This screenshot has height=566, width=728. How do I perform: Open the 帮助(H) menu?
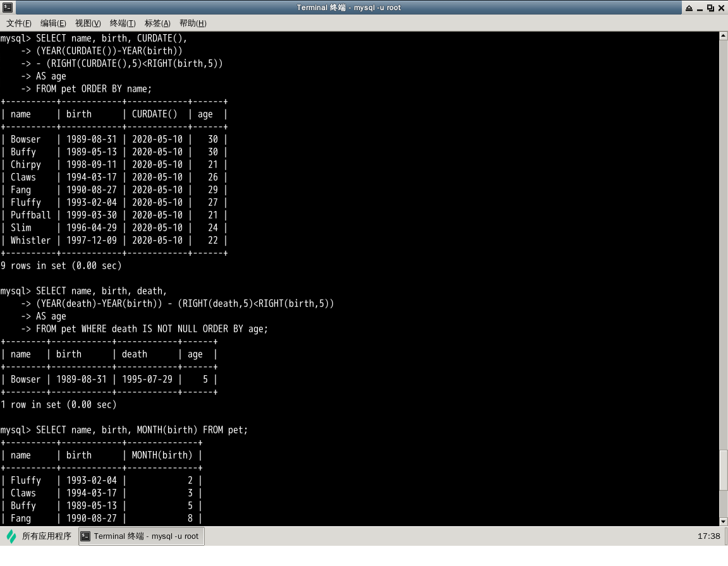tap(193, 23)
